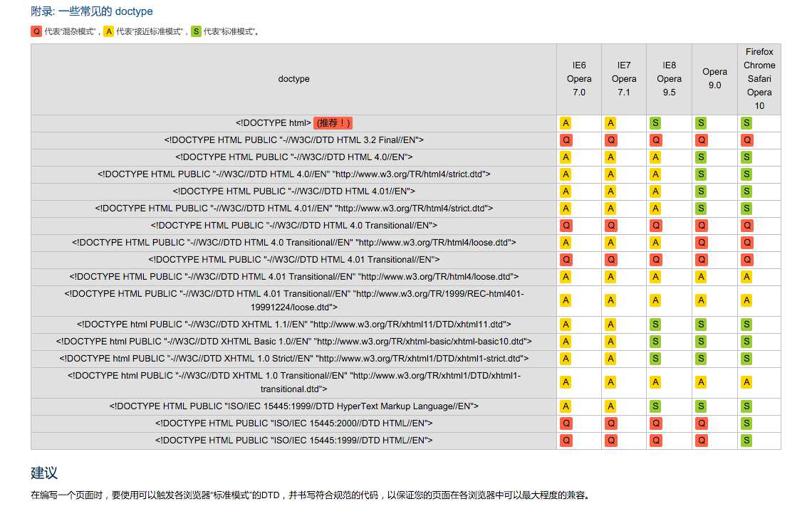812x521 pixels.
Task: Click Opera 9.0 S badge in HTML 4.01//EN row
Action: [x=702, y=191]
